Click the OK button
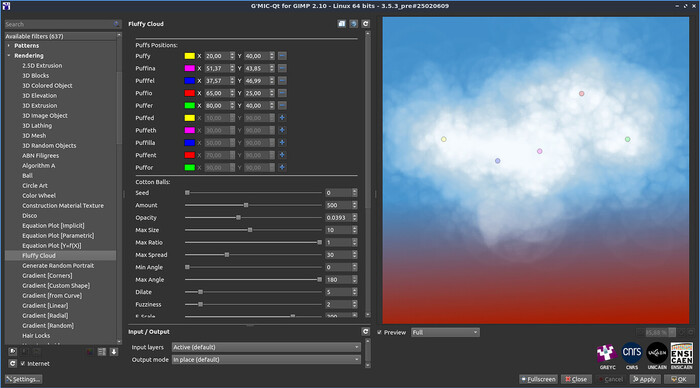 tap(679, 379)
